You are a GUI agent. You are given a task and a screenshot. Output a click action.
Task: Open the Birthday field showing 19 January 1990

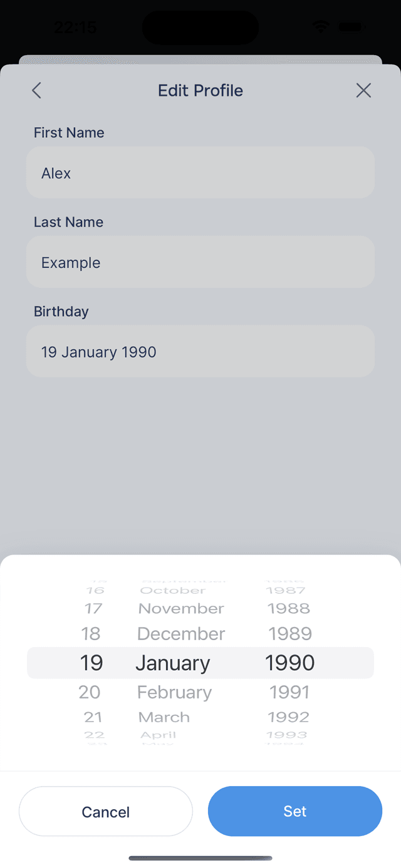pyautogui.click(x=200, y=351)
